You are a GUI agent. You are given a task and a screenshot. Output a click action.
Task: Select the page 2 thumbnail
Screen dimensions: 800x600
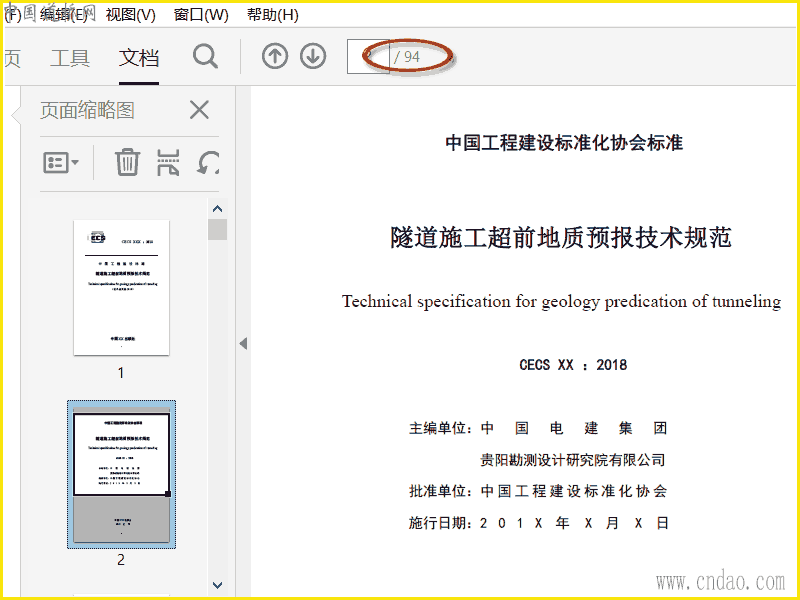click(121, 474)
